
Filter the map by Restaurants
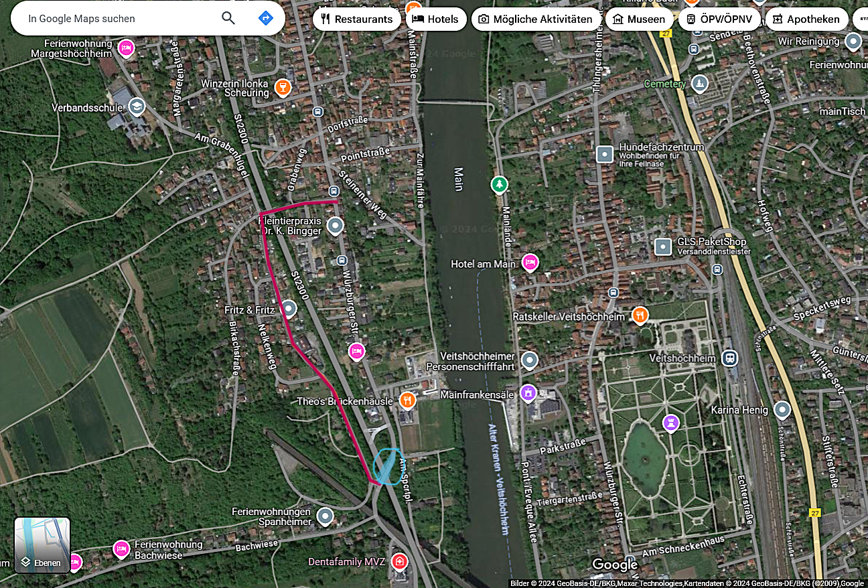coord(356,19)
